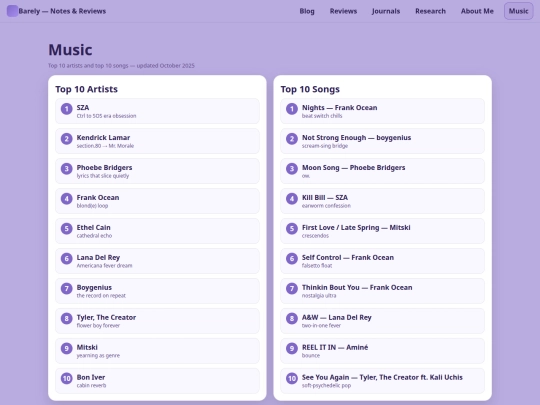Click the 'soft-psychedelic pop' note
Viewport: 540px width, 405px height.
326,385
